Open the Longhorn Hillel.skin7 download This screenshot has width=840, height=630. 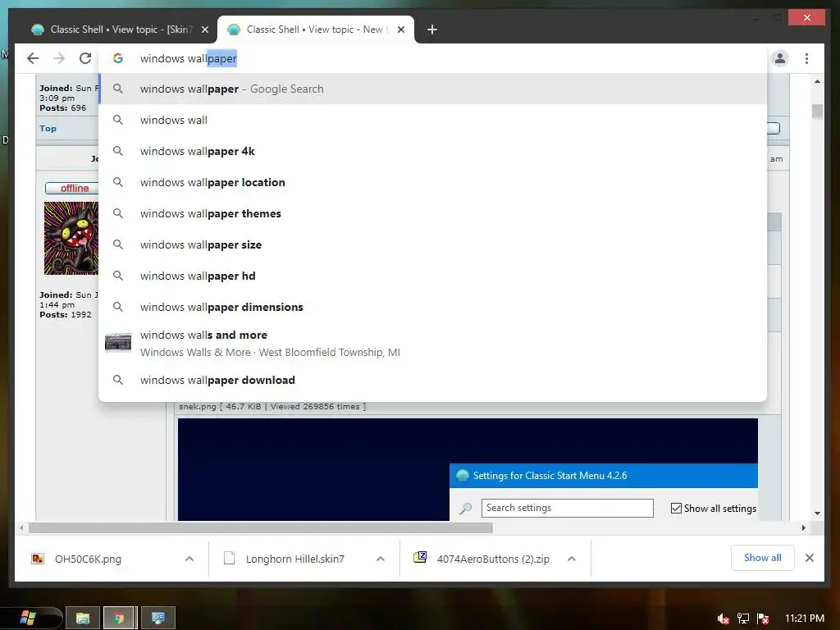coord(294,559)
